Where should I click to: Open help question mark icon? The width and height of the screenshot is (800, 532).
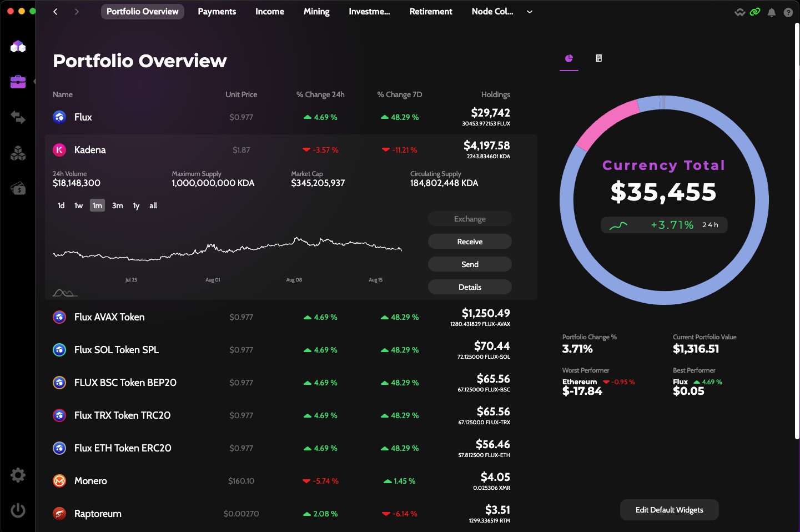tap(788, 12)
